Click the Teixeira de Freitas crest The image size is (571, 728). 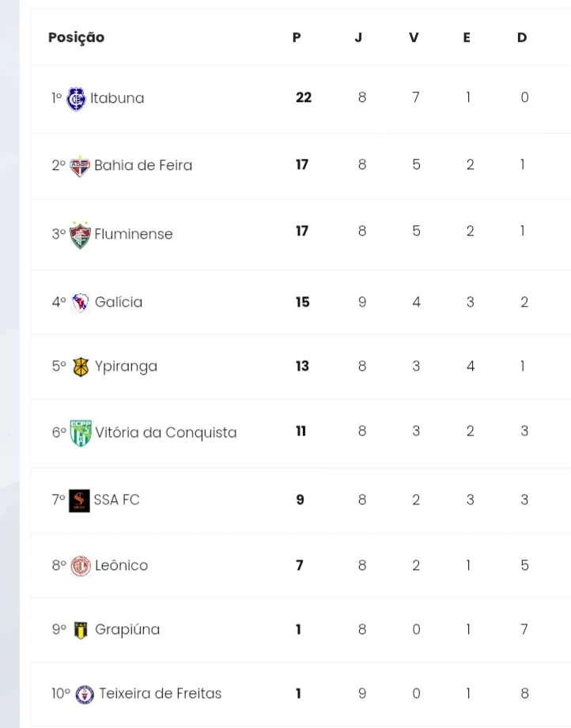85,694
